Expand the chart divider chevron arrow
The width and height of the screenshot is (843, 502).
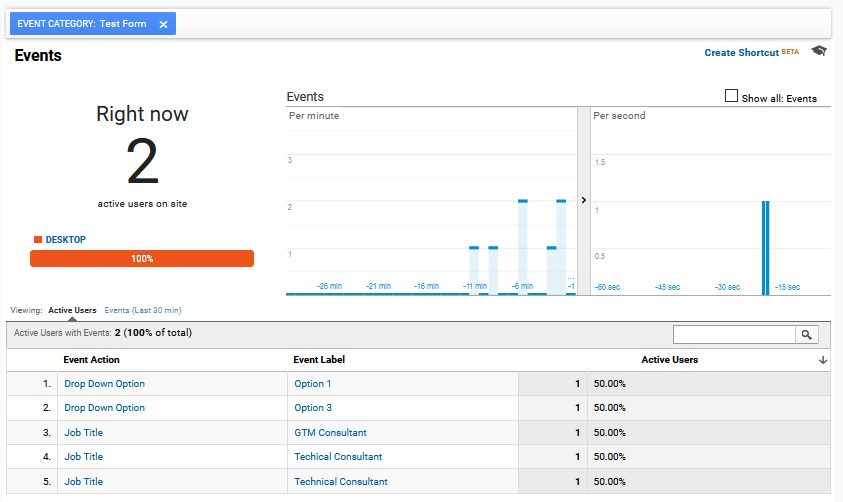tap(583, 200)
